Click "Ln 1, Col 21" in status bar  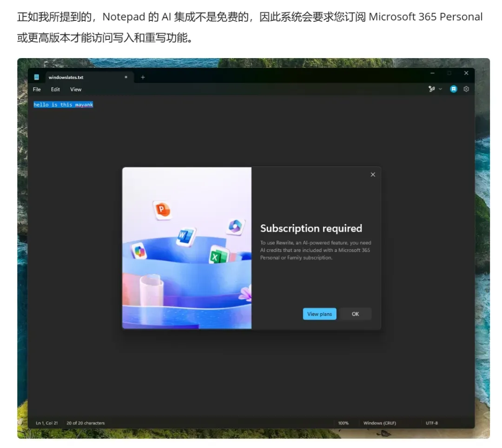coord(47,423)
